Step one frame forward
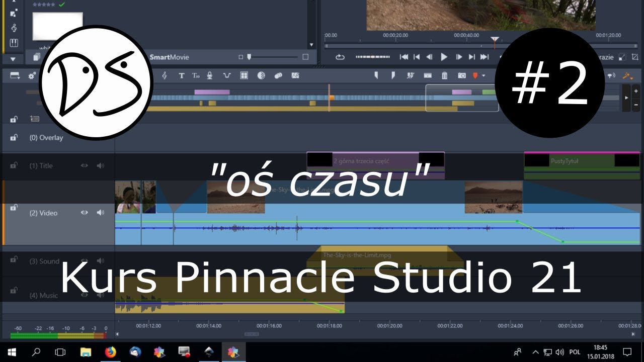This screenshot has width=644, height=362. coord(459,57)
